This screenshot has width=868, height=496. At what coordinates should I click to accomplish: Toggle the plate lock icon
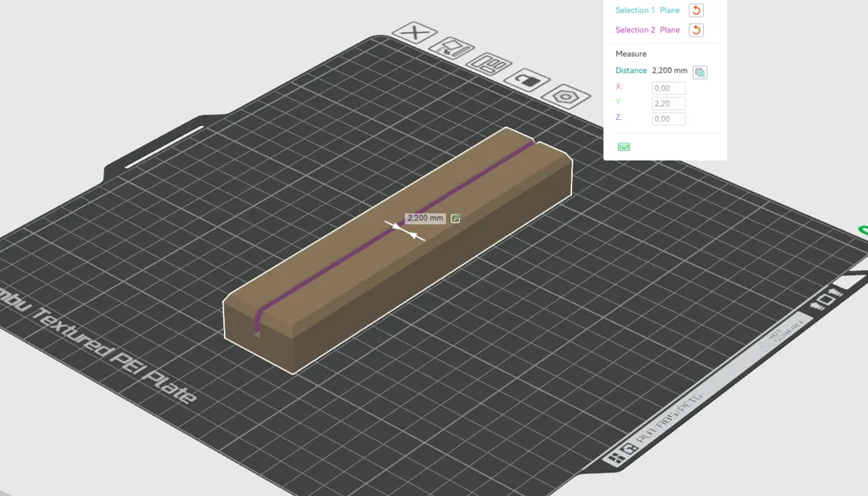527,81
